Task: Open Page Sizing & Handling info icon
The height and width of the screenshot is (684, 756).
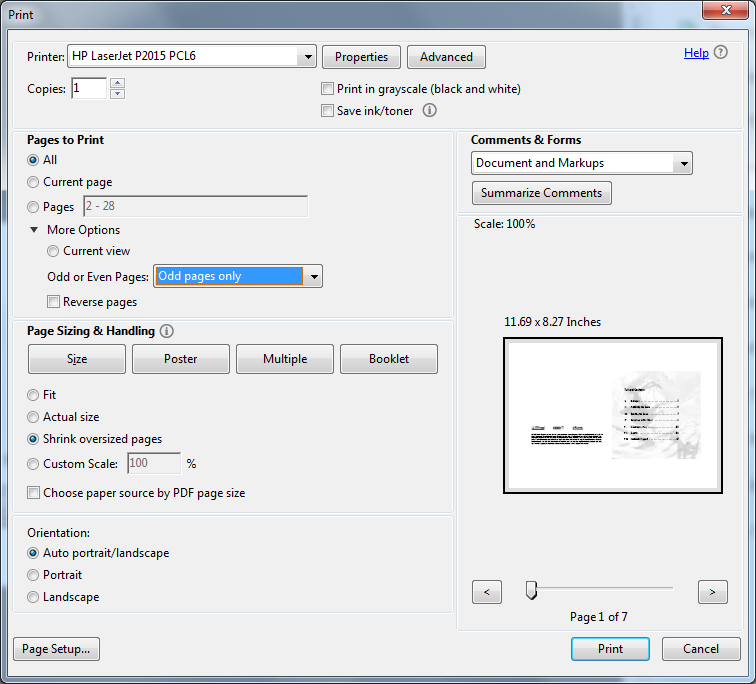Action: [x=166, y=331]
